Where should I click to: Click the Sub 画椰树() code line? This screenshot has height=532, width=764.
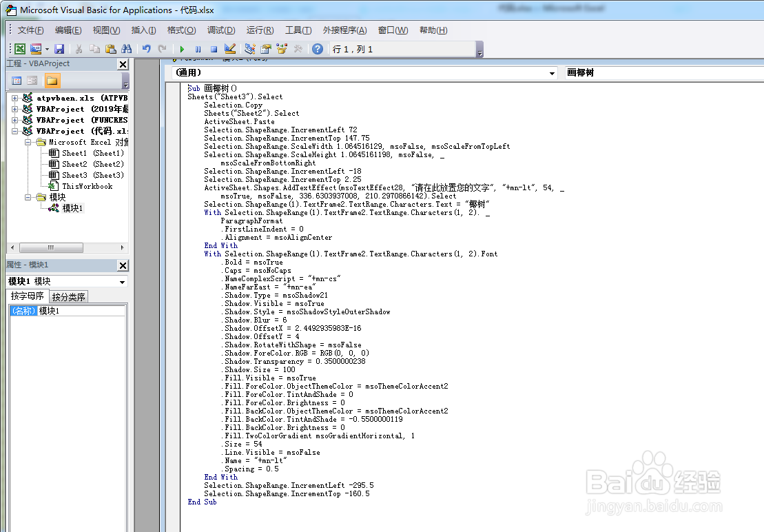212,88
